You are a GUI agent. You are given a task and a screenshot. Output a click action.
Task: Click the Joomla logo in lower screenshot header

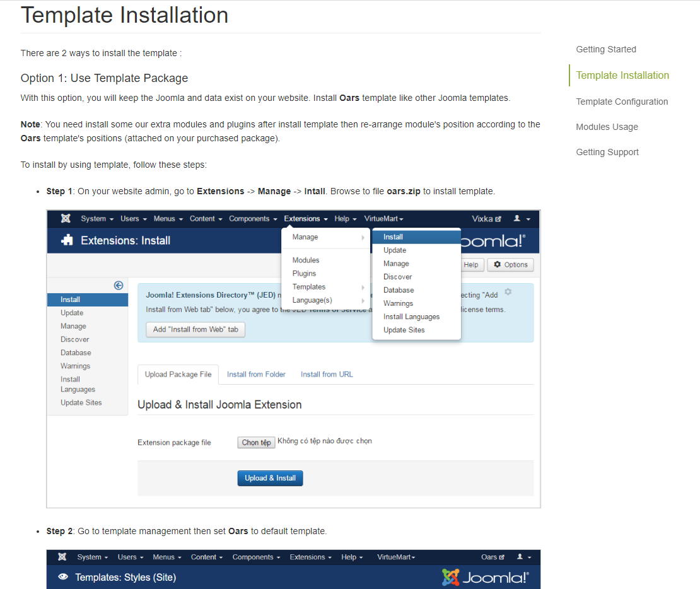(x=485, y=578)
